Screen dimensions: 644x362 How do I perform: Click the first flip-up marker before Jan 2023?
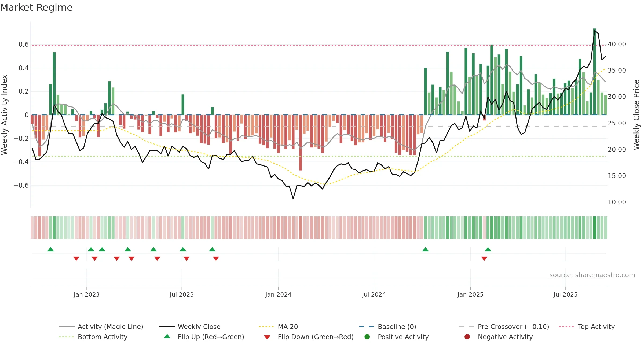(50, 249)
